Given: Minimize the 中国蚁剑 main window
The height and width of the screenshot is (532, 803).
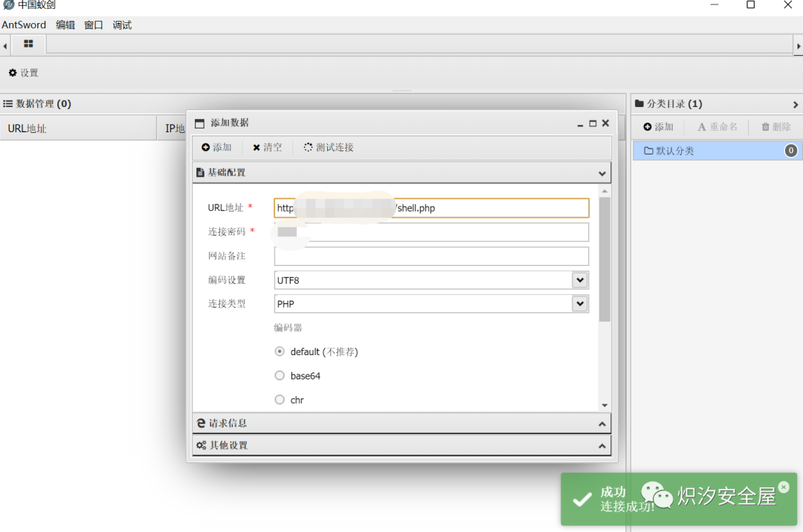Looking at the screenshot, I should tap(715, 4).
